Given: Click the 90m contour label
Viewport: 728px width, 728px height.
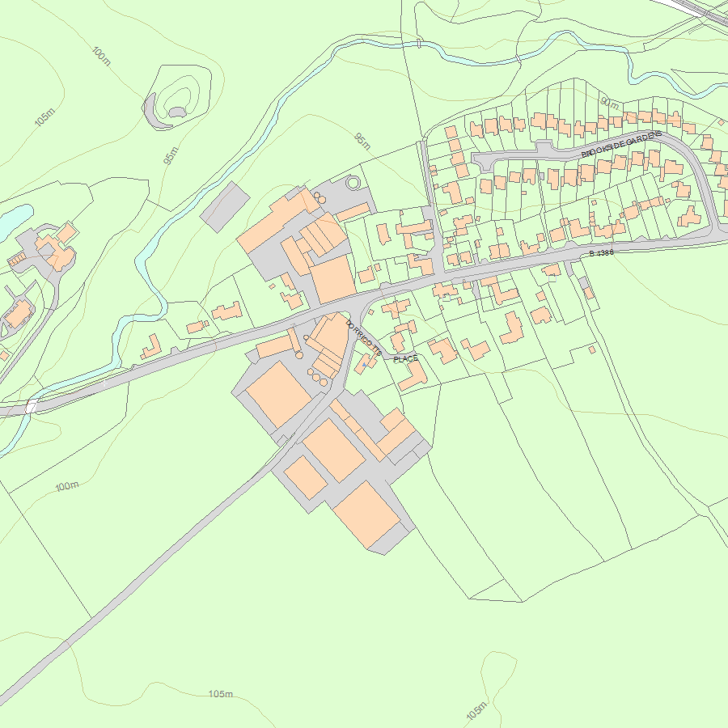Looking at the screenshot, I should 609,103.
